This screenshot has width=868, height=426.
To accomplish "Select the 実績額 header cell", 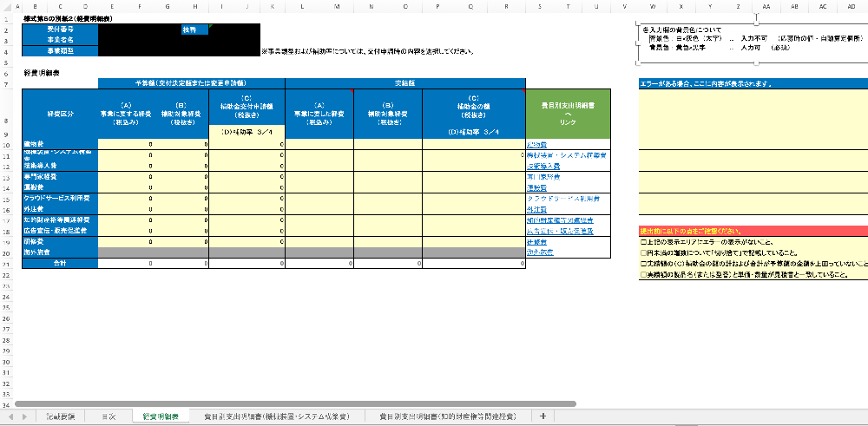I will [x=405, y=83].
